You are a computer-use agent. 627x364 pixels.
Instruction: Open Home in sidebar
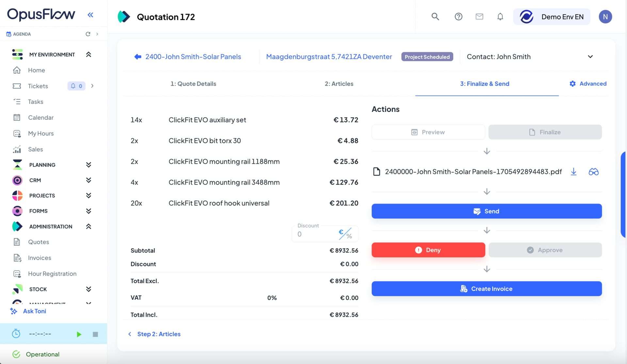[x=37, y=70]
